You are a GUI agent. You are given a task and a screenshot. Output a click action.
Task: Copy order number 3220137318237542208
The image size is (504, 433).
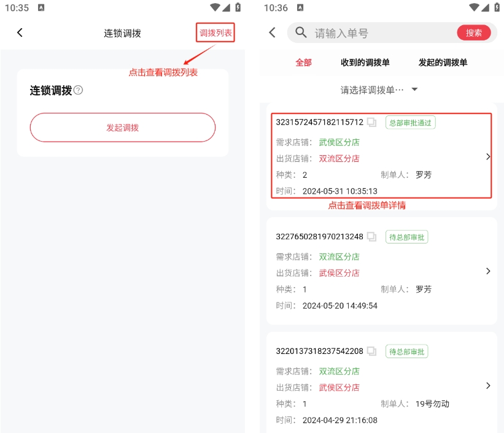(371, 351)
